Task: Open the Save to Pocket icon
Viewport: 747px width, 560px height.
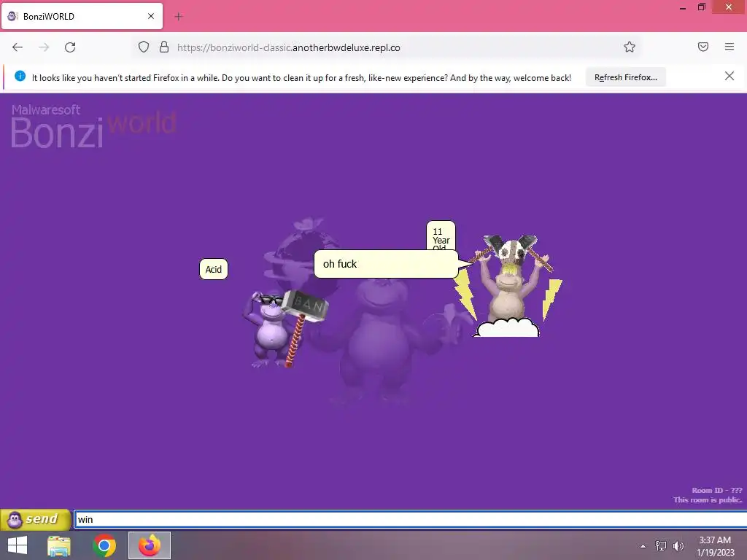Action: click(703, 47)
